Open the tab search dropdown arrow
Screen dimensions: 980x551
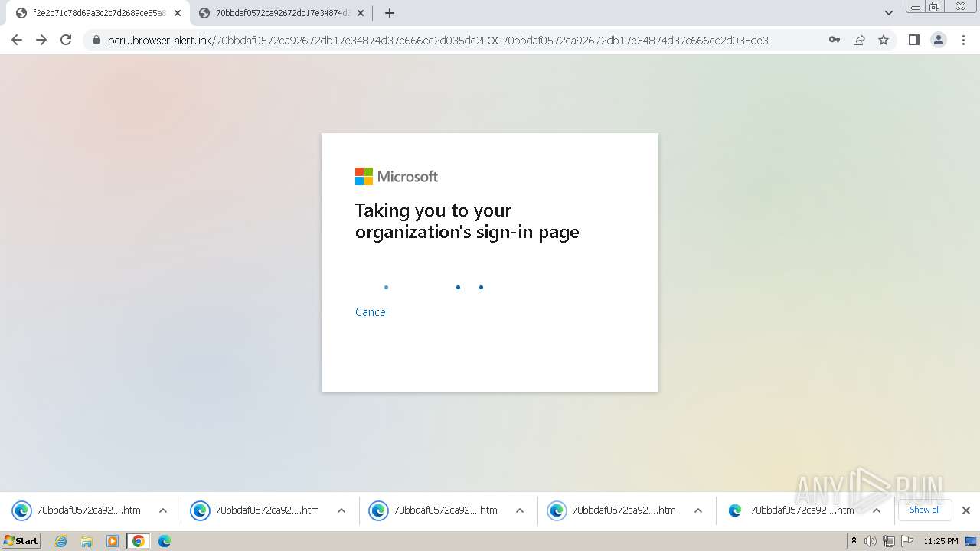(x=889, y=13)
